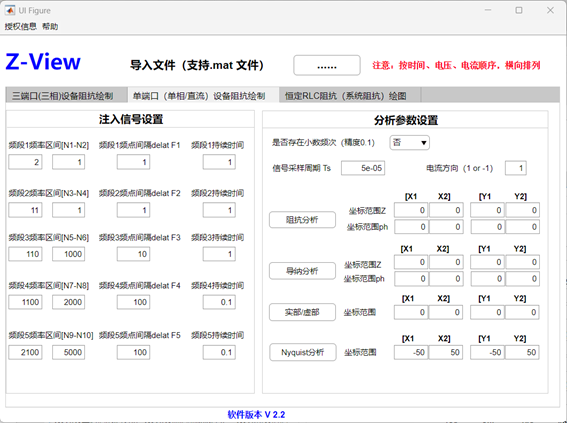Maximize the UI Figure window
567x423 pixels.
click(519, 10)
